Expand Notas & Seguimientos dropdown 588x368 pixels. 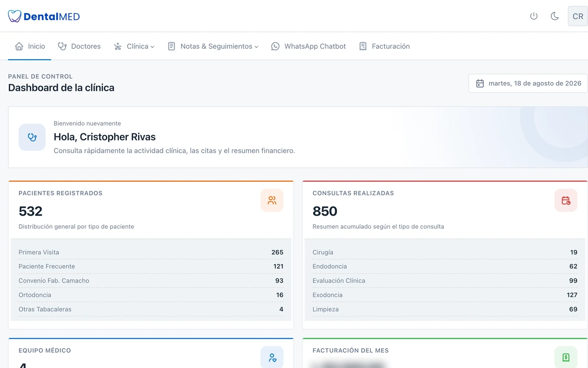tap(213, 46)
